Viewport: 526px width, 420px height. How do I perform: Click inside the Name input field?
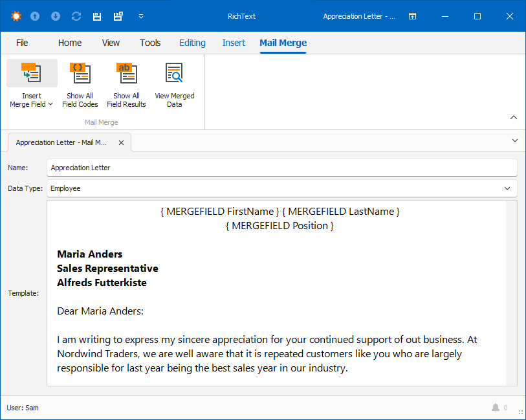pyautogui.click(x=194, y=167)
